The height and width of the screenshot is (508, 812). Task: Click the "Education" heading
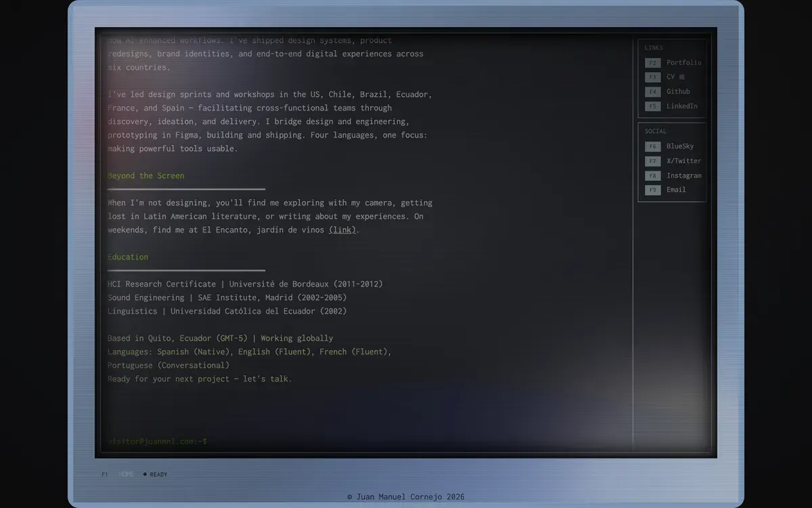pos(128,257)
